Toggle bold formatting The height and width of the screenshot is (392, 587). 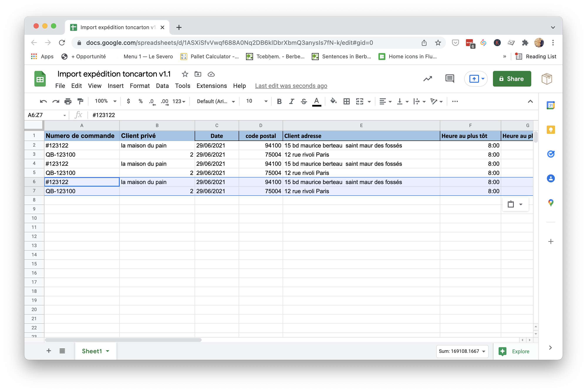[279, 101]
